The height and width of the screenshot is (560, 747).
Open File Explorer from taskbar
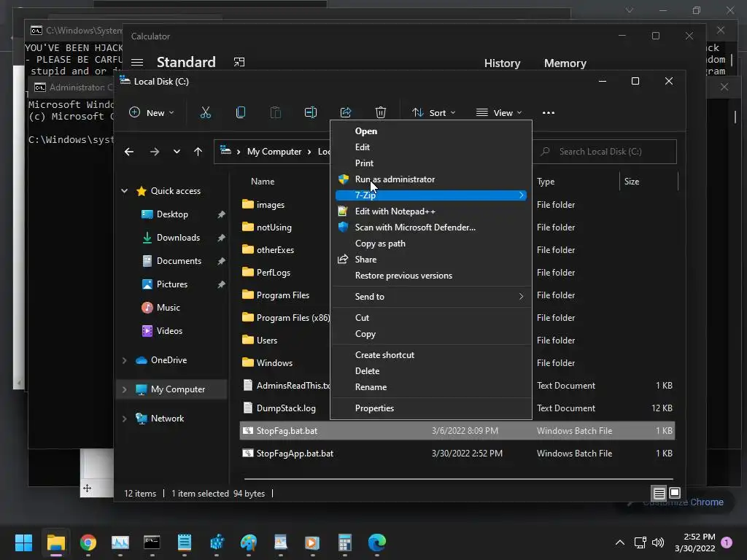click(x=55, y=542)
